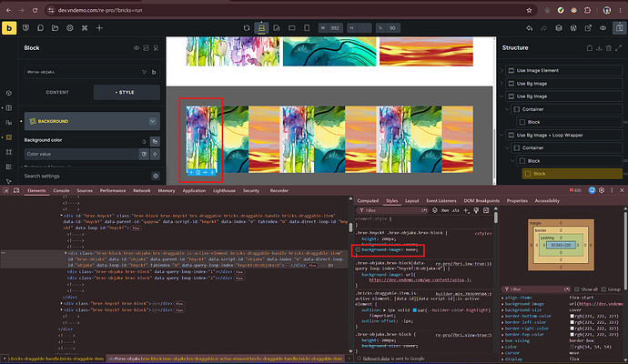Open DevTools more options menu

612,190
